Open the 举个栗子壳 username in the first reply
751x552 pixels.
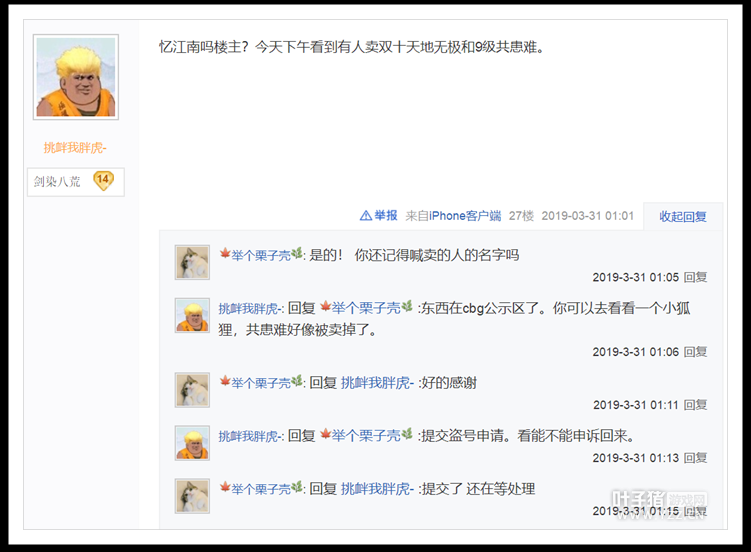pyautogui.click(x=261, y=255)
